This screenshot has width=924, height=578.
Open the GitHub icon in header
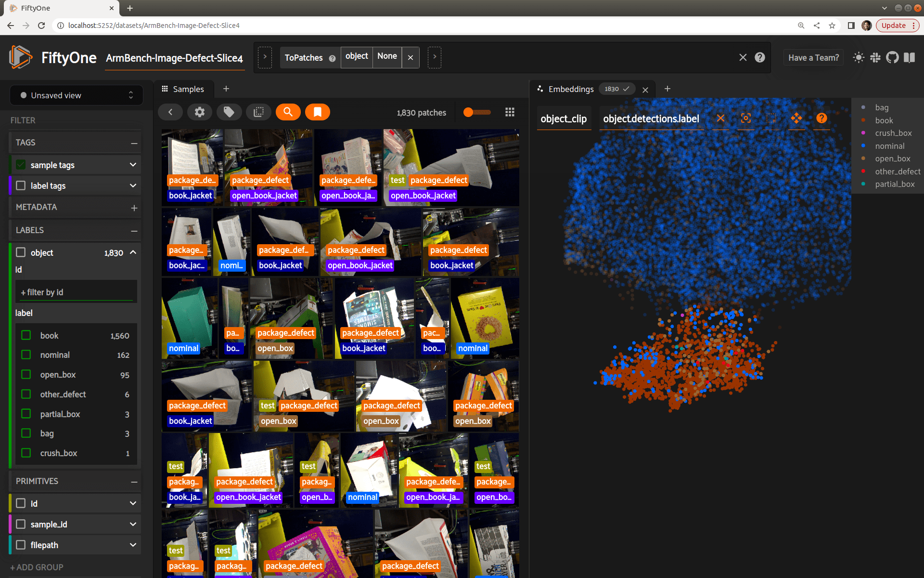click(x=892, y=58)
